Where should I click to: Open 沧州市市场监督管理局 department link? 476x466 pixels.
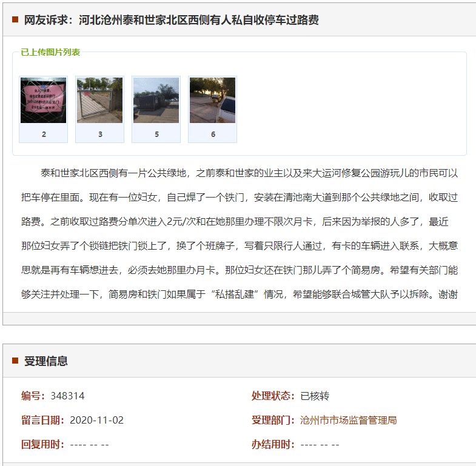pos(348,420)
